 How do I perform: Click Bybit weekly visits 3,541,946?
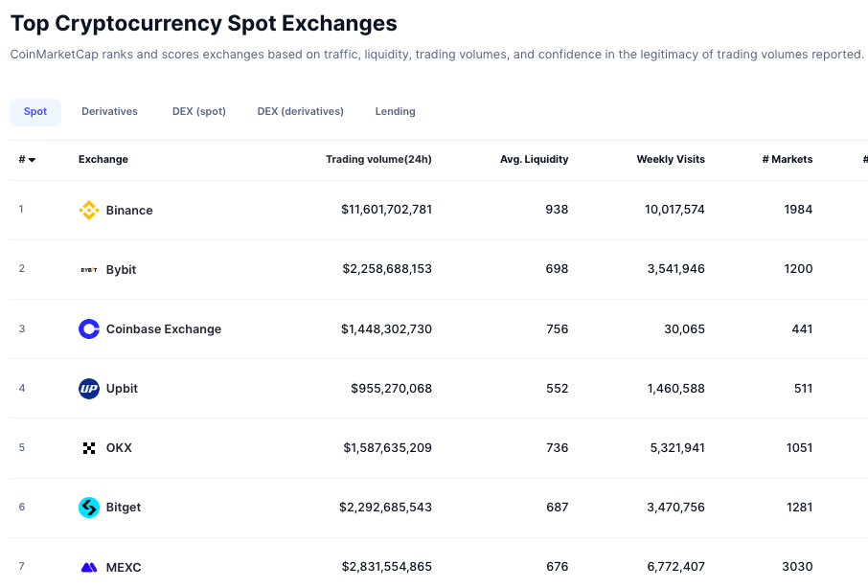(676, 269)
